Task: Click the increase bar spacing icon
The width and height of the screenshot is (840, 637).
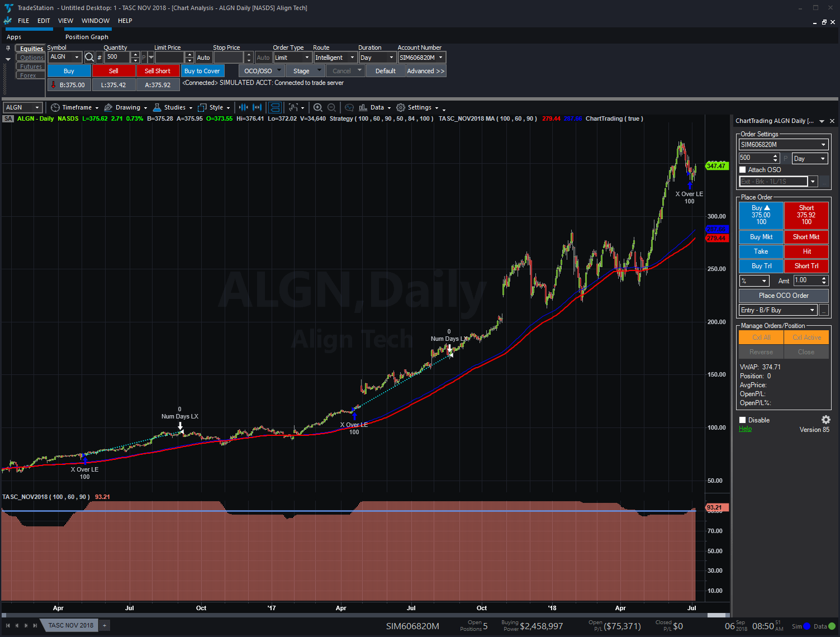Action: (257, 107)
